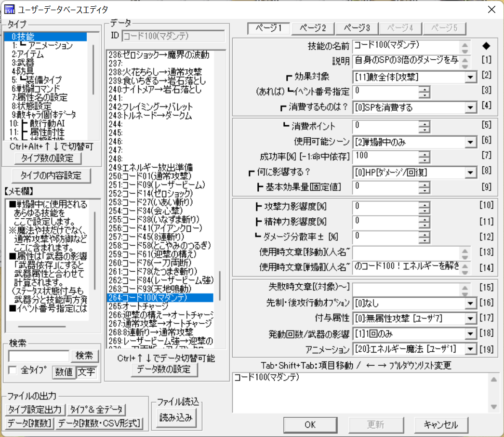Select data 242:フレイミング→バレット

(160, 106)
